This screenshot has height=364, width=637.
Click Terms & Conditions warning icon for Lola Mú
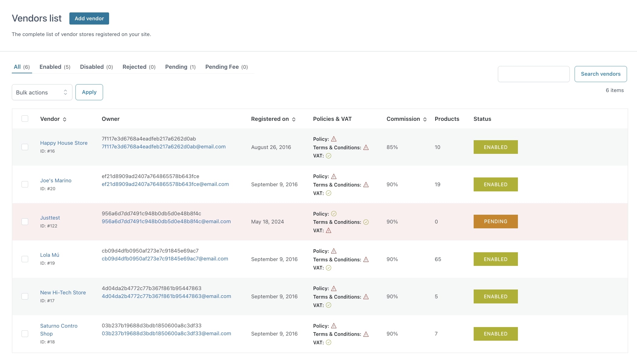point(366,260)
